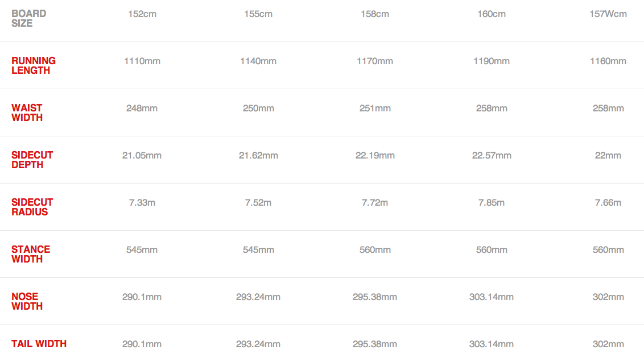The width and height of the screenshot is (644, 358).
Task: Click the 22.57mm sidecut depth value
Action: click(x=492, y=156)
